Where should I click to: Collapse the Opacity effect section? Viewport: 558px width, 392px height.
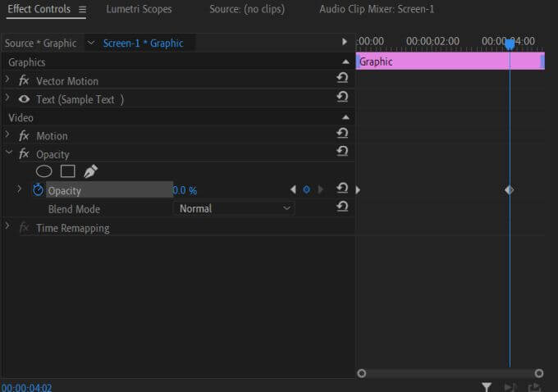8,153
